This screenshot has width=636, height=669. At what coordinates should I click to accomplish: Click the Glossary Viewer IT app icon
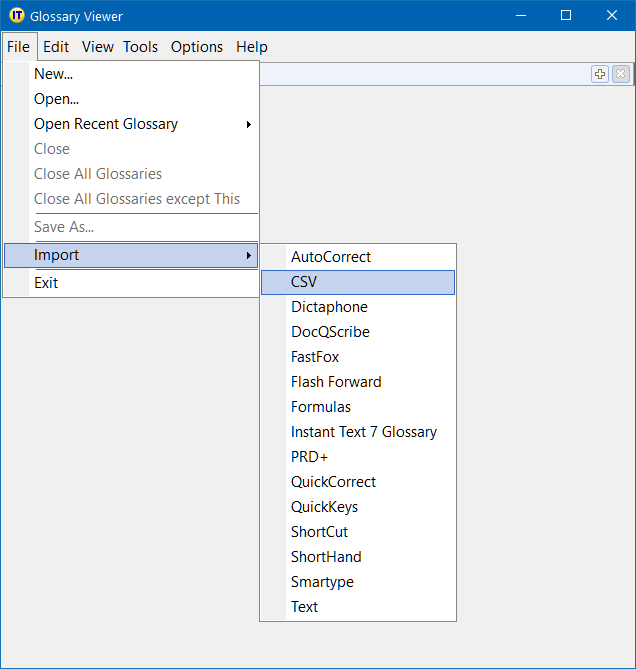pyautogui.click(x=16, y=16)
